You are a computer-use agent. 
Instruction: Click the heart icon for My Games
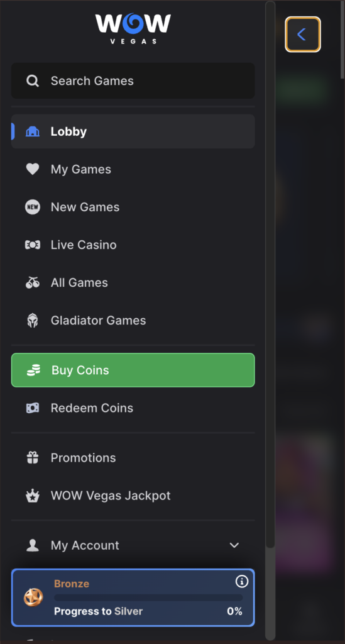(x=33, y=169)
